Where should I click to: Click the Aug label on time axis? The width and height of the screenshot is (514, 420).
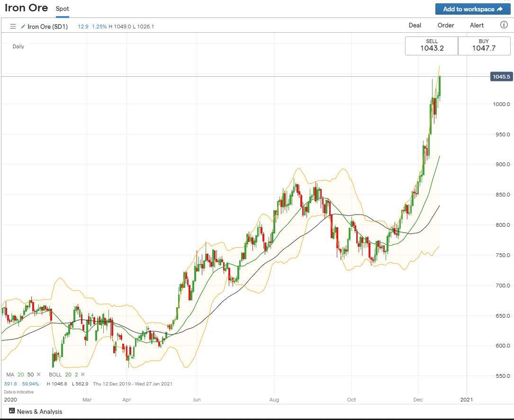pyautogui.click(x=274, y=400)
